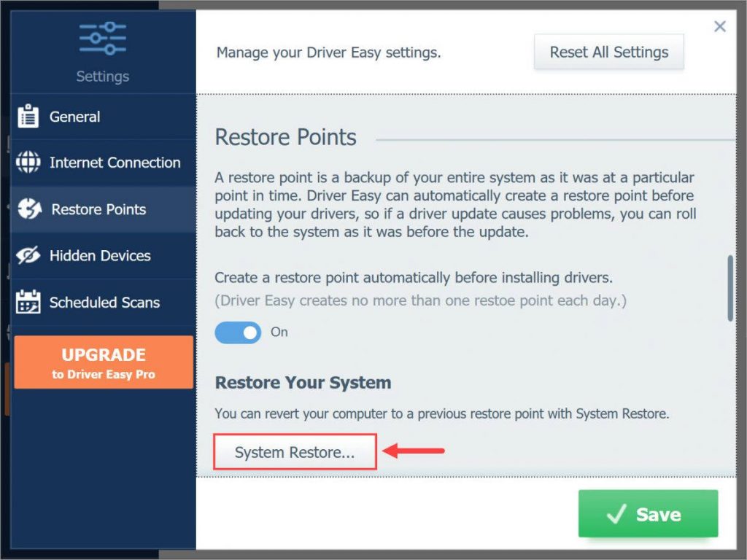Screen dimensions: 747x560
Task: Open the Hidden Devices section
Action: (x=103, y=256)
